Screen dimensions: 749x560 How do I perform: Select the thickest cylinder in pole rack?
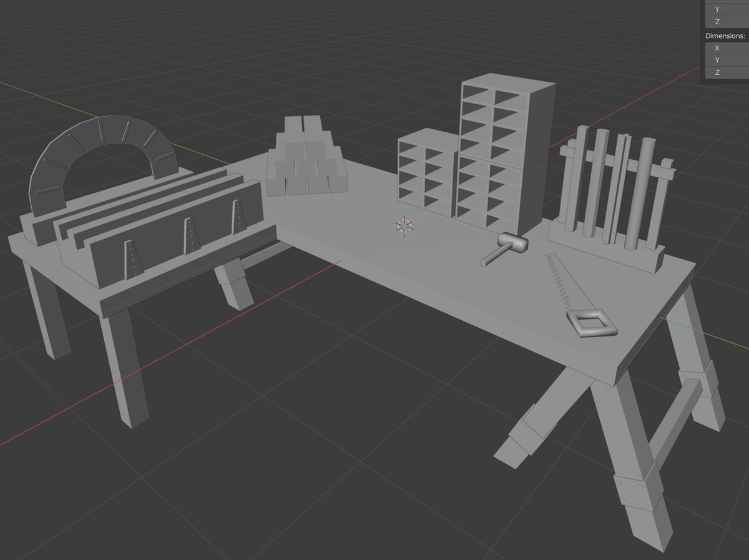(640, 195)
